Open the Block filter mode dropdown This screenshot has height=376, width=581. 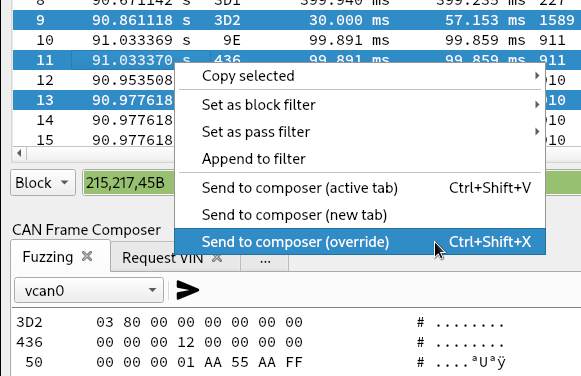coord(43,183)
